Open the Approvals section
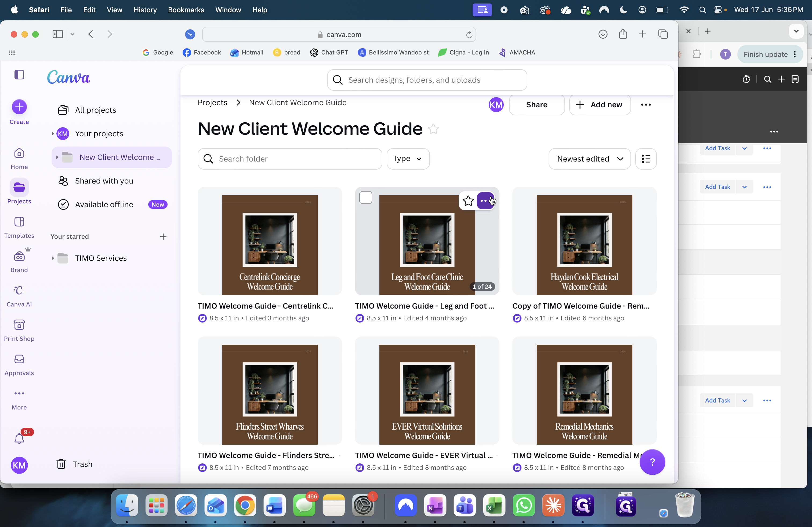The height and width of the screenshot is (527, 812). [x=19, y=365]
